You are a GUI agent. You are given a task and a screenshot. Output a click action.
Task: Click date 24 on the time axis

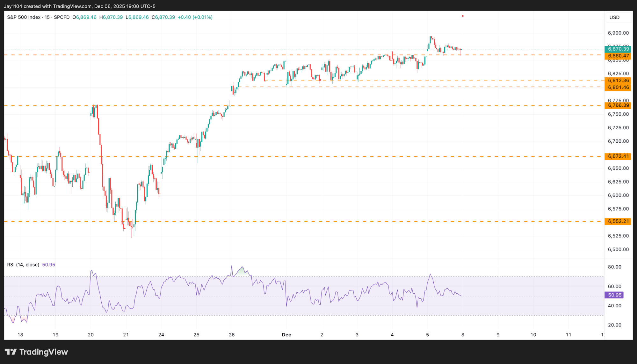coord(161,335)
